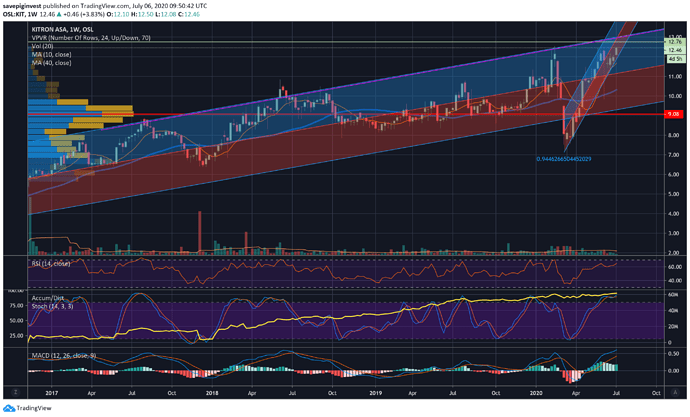
Task: Click the 11.00 price axis tick
Action: pyautogui.click(x=675, y=77)
